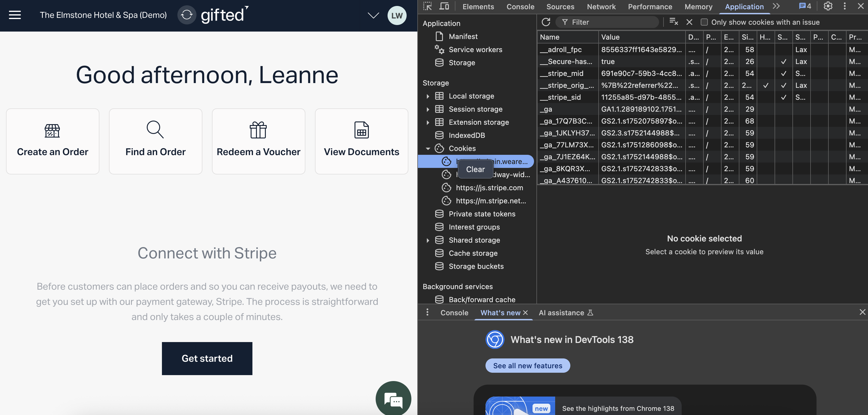Image resolution: width=868 pixels, height=415 pixels.
Task: Open Console tab in bottom drawer
Action: coord(454,313)
